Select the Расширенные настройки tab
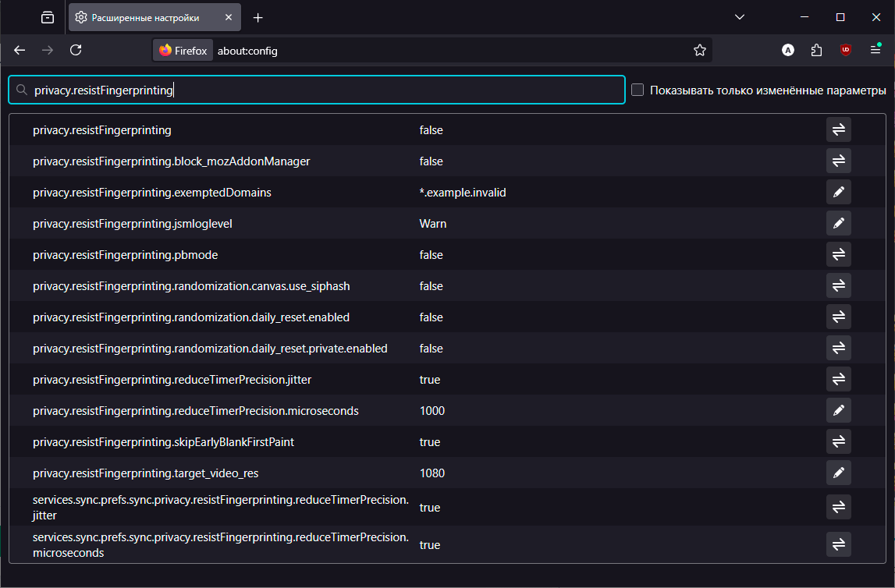The width and height of the screenshot is (895, 588). click(x=148, y=17)
